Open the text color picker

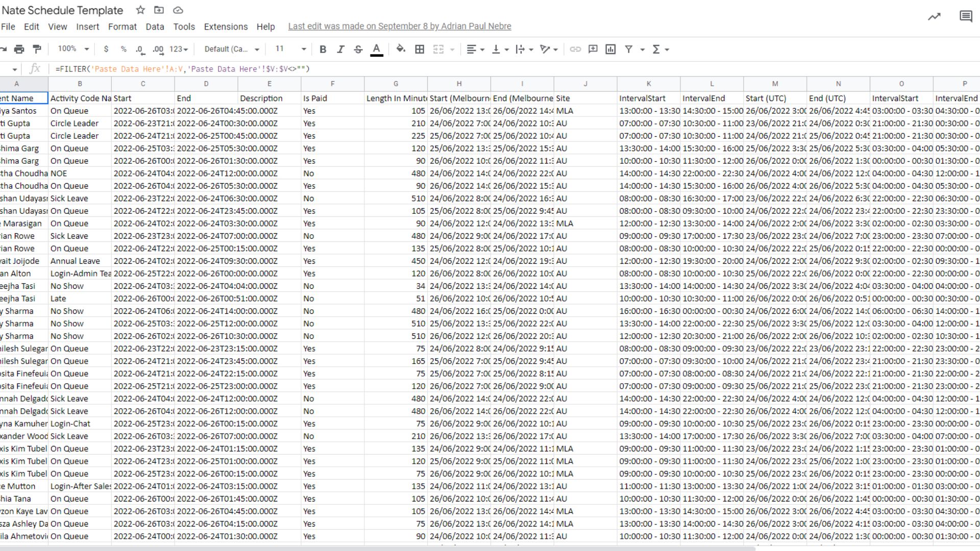click(x=376, y=49)
